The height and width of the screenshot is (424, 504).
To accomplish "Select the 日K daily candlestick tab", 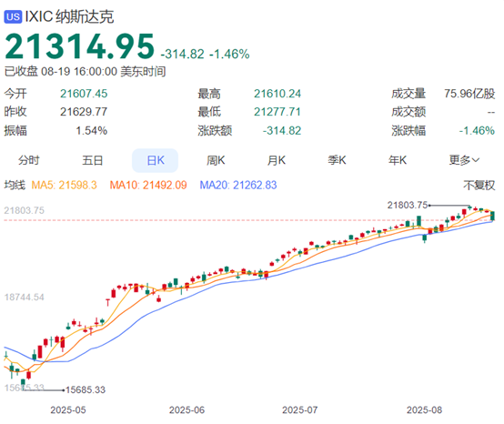I will pos(156,160).
